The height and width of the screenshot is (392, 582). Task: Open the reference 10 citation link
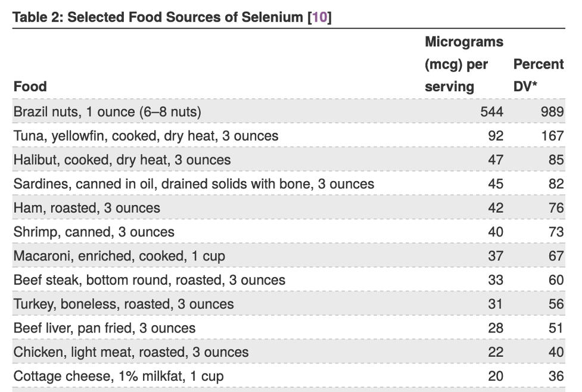[320, 17]
